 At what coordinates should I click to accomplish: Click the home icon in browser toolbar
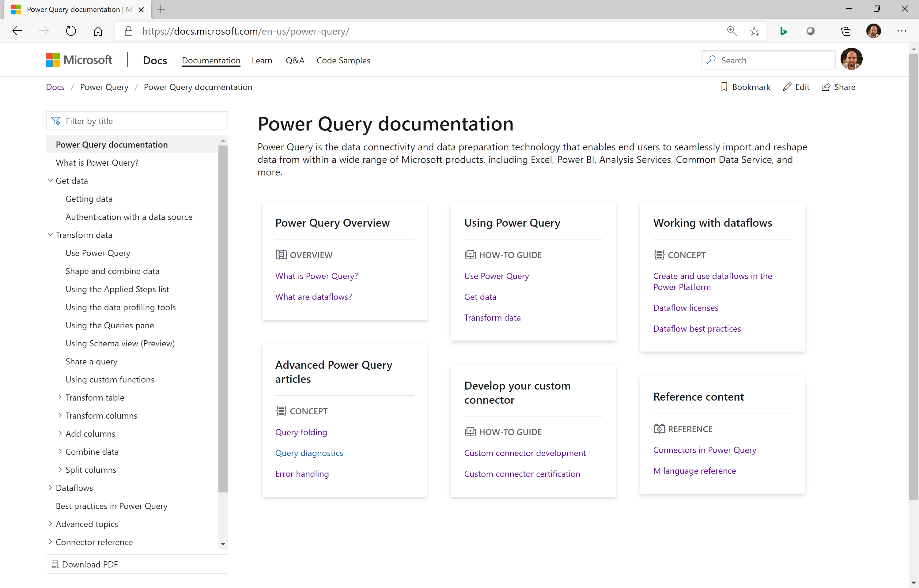(x=98, y=31)
